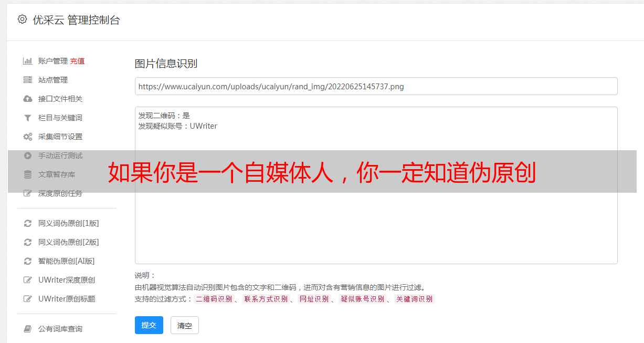Click the 网址识别 tag
The width and height of the screenshot is (644, 343).
314,299
